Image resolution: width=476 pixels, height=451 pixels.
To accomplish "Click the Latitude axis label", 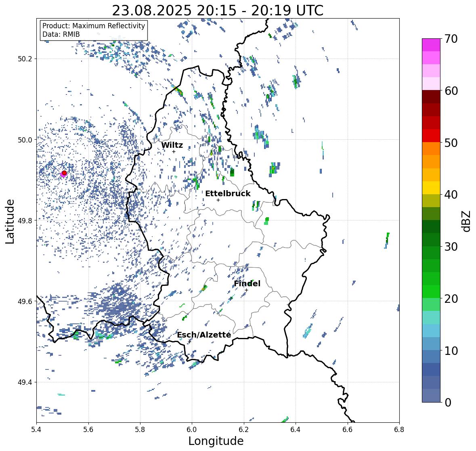I will coord(10,221).
